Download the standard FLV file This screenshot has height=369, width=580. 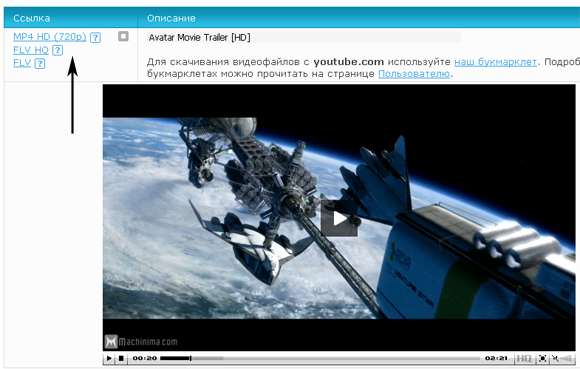coord(22,63)
